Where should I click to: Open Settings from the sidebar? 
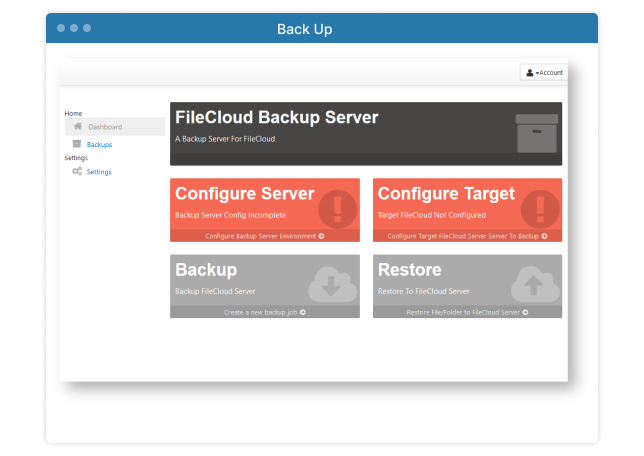99,172
